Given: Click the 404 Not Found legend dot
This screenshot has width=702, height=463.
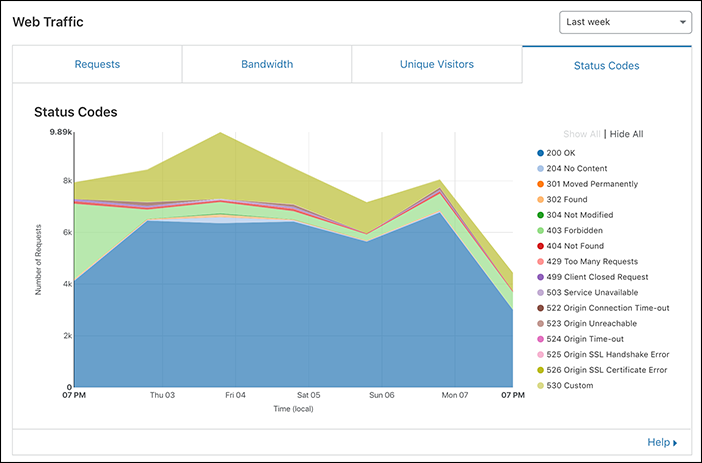Looking at the screenshot, I should [x=540, y=246].
